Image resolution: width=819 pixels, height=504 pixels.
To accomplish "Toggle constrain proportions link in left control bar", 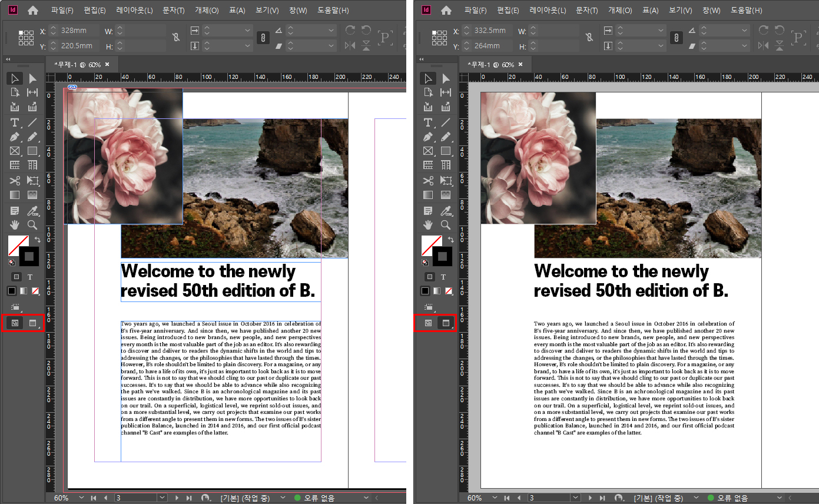I will [x=175, y=38].
